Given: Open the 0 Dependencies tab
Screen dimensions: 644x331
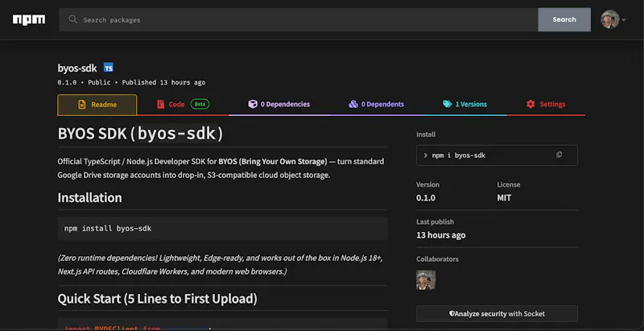Looking at the screenshot, I should [279, 105].
